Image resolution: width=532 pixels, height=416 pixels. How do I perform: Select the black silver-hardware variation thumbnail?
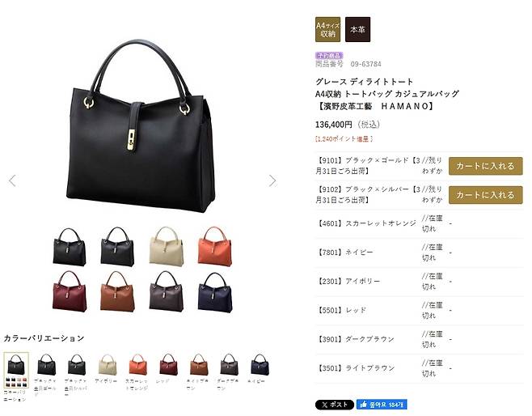77,365
